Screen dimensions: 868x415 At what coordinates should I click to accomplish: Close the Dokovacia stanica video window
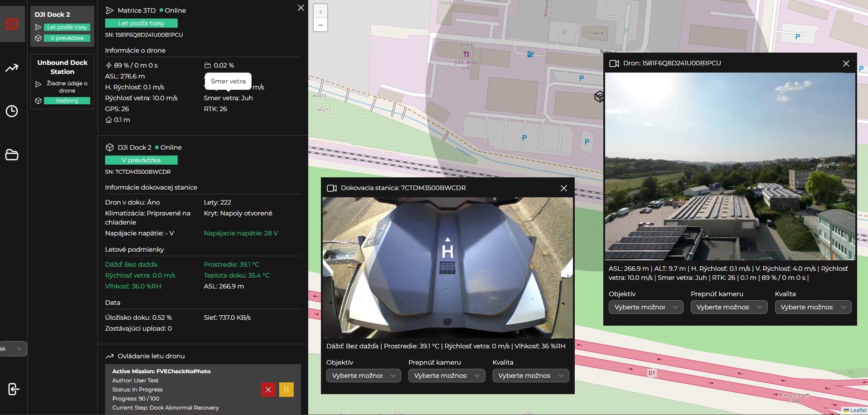click(x=564, y=188)
